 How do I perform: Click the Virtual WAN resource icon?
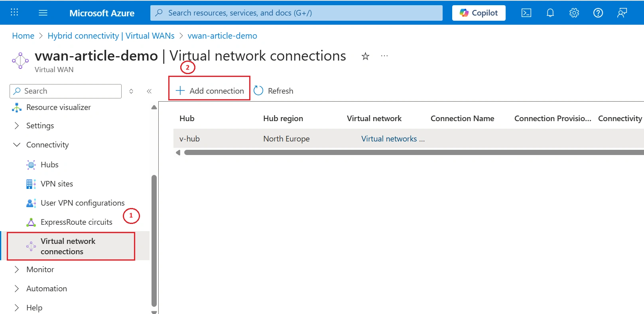pos(20,61)
